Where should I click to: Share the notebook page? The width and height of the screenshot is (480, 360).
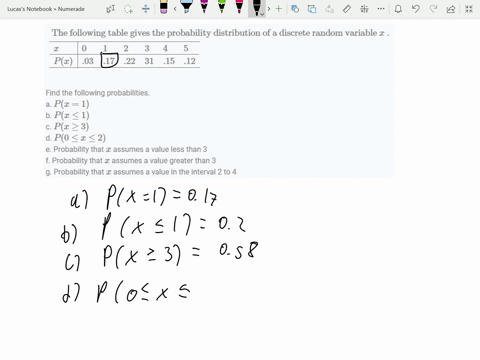451,9
